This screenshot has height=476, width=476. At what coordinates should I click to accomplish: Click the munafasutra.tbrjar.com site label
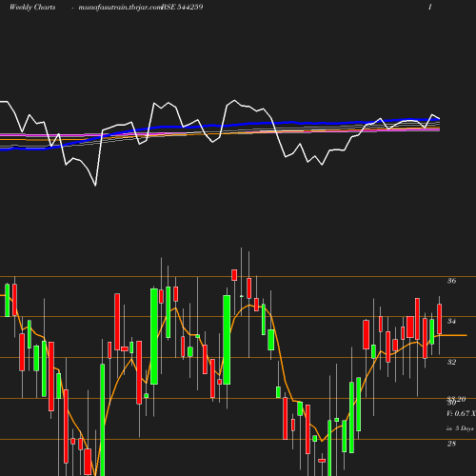tap(120, 8)
